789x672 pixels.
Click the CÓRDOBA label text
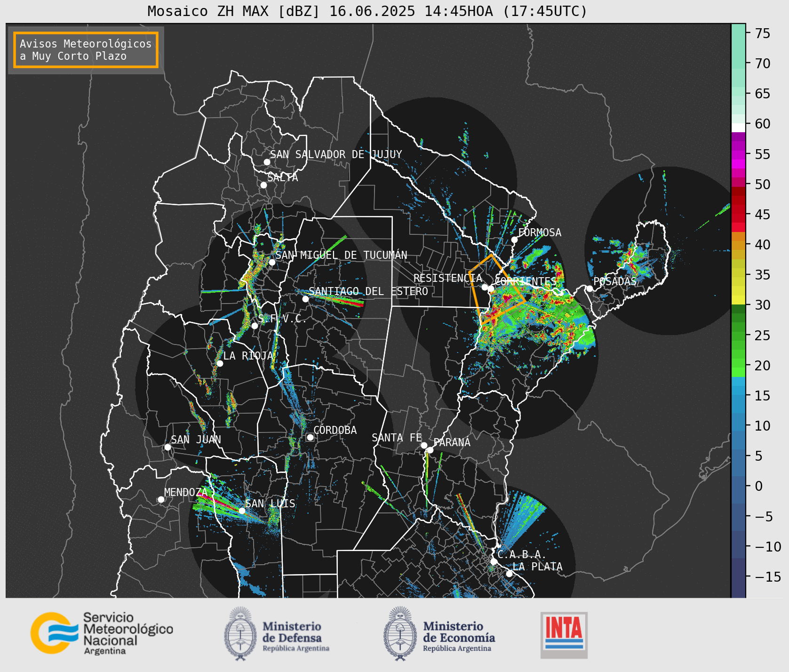point(335,430)
